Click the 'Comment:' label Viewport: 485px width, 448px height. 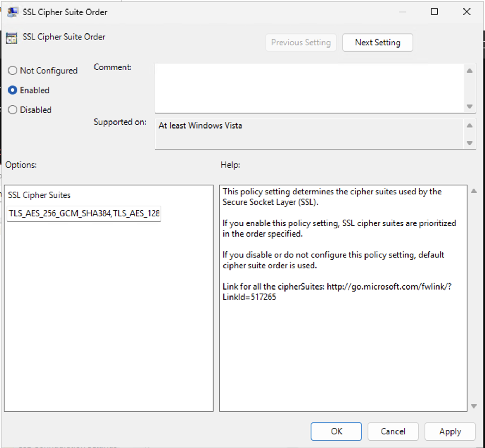(113, 67)
